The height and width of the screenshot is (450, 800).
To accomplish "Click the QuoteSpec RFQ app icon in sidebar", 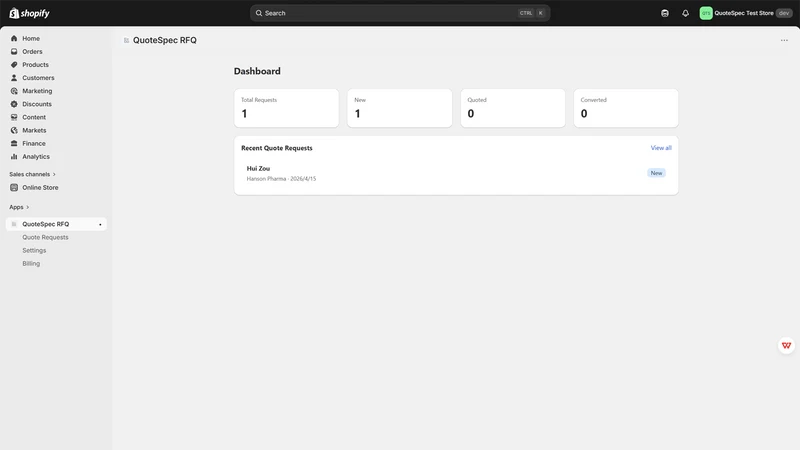I will click(x=14, y=224).
